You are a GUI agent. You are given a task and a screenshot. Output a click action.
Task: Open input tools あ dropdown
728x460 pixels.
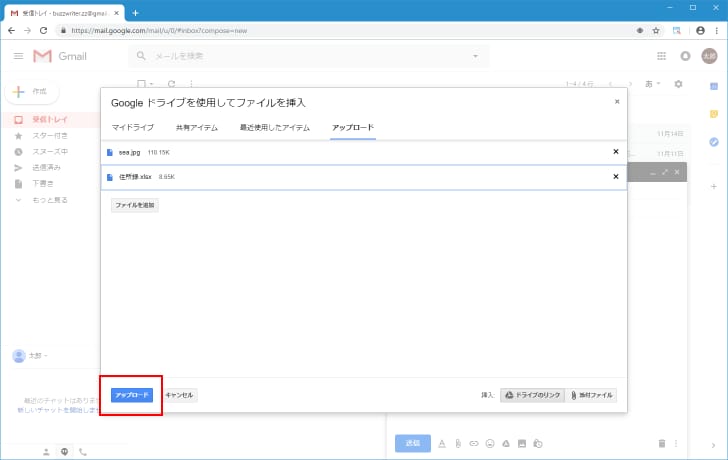click(x=652, y=84)
